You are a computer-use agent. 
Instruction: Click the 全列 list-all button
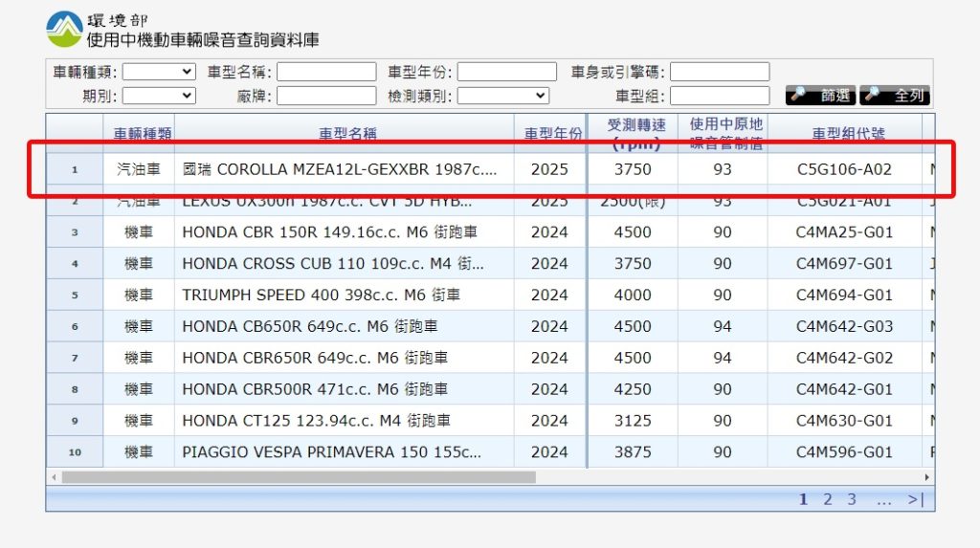tap(895, 96)
